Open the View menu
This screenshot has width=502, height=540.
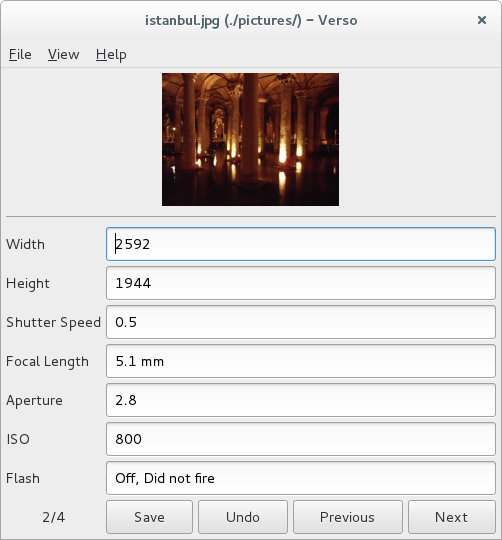point(64,54)
